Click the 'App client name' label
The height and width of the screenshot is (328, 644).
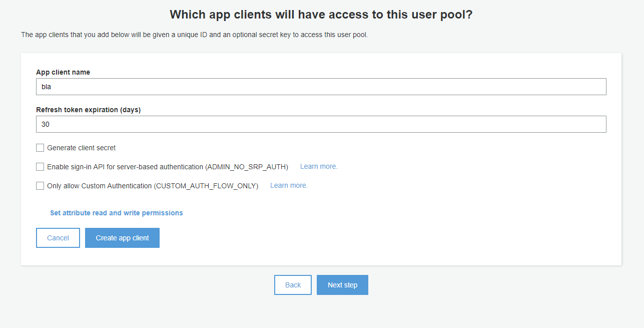click(63, 72)
